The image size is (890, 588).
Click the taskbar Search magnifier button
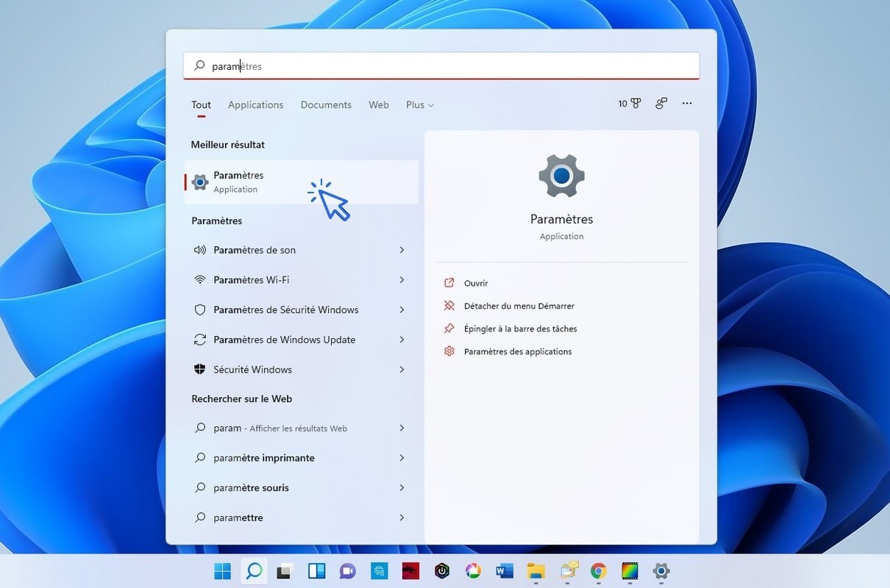click(x=254, y=570)
